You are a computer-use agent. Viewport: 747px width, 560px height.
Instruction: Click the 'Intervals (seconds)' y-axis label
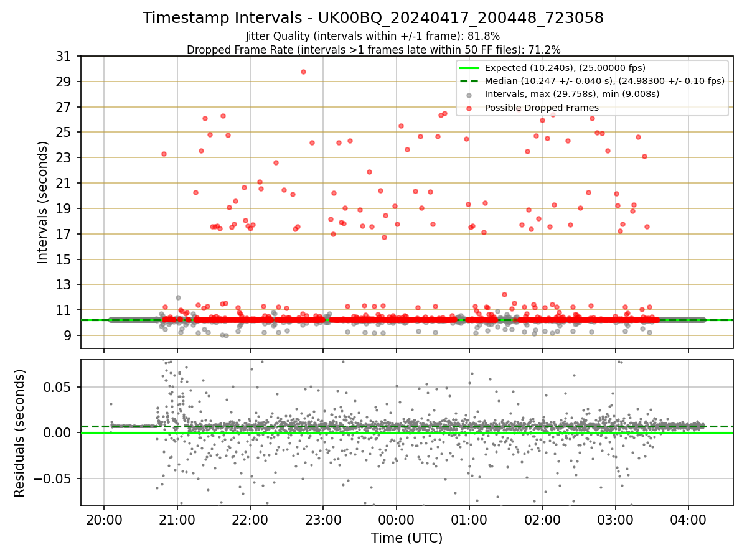click(x=42, y=202)
